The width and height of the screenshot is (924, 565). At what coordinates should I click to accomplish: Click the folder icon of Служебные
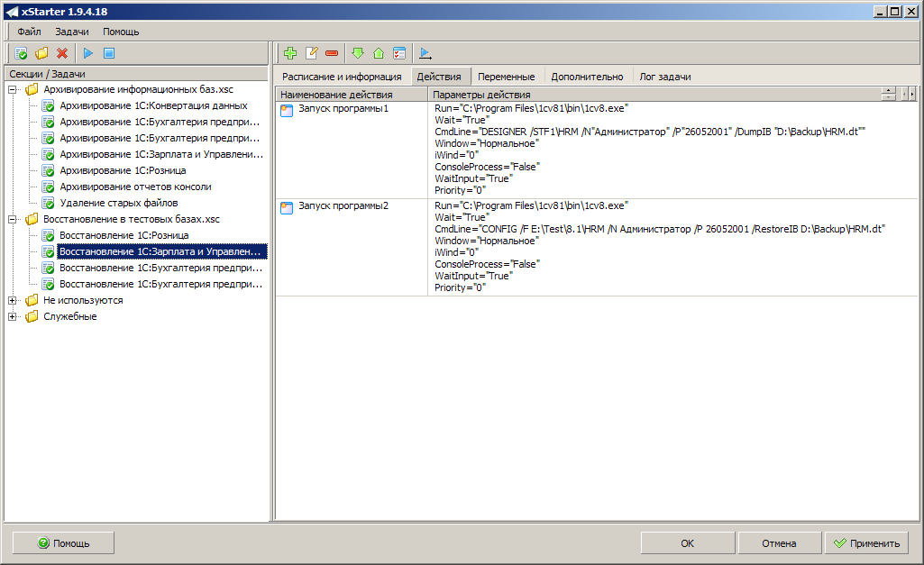(32, 316)
